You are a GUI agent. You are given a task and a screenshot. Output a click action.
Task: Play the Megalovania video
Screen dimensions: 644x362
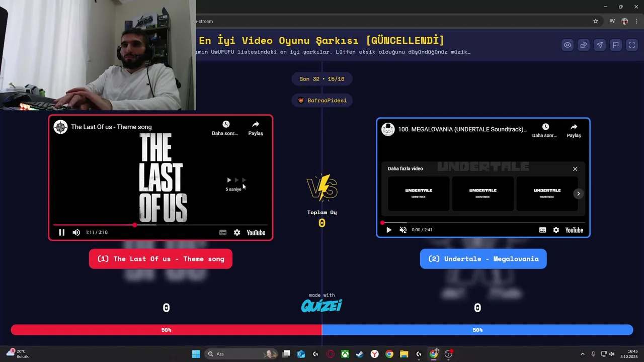point(388,230)
